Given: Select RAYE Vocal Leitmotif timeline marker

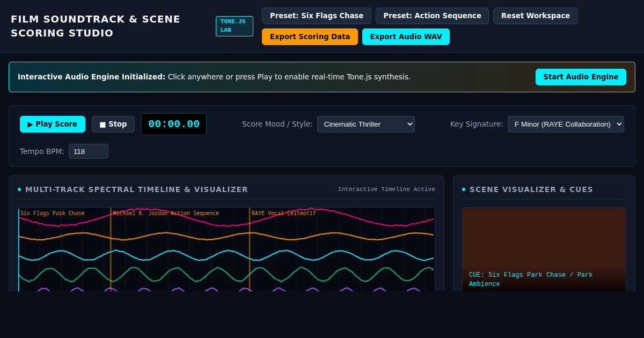Looking at the screenshot, I should pos(284,213).
